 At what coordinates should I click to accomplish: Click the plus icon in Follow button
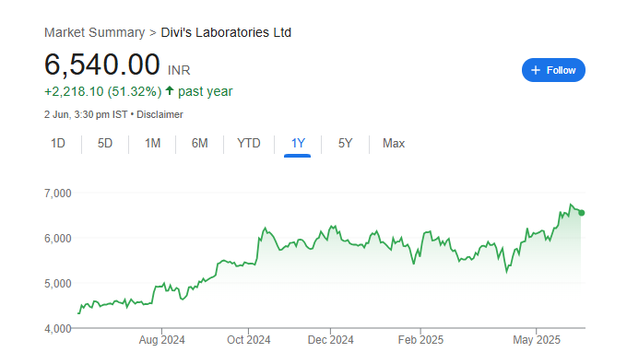coord(536,70)
